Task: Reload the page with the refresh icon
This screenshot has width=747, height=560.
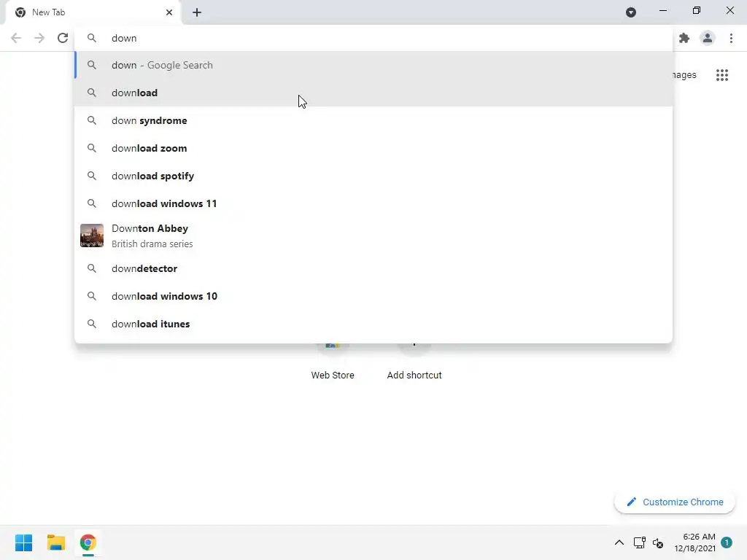Action: coord(63,38)
